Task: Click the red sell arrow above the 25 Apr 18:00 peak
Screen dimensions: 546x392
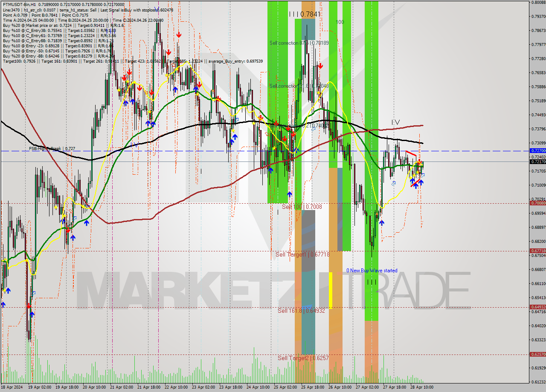Action: click(320, 66)
